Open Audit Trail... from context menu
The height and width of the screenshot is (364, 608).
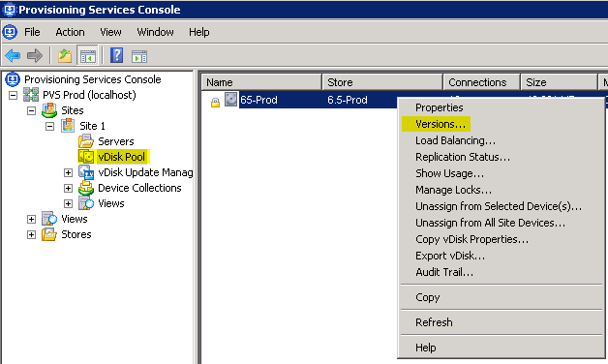tap(501, 272)
